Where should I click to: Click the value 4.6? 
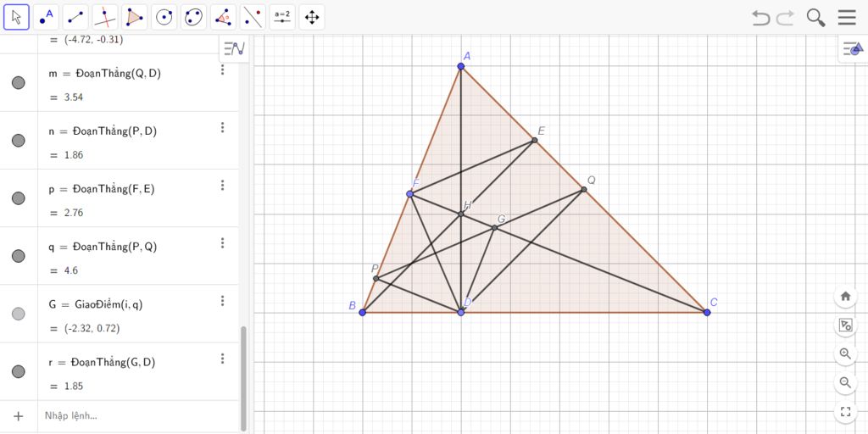point(71,270)
